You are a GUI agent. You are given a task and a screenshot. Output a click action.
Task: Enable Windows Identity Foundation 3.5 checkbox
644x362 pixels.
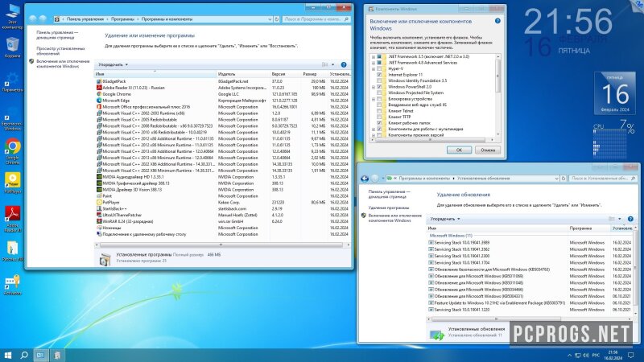[x=379, y=81]
